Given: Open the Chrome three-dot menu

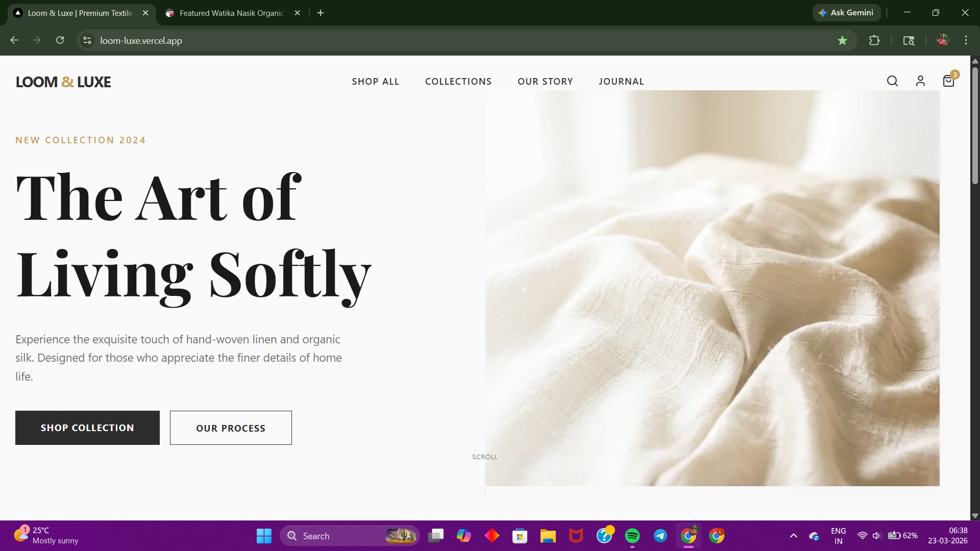Looking at the screenshot, I should 966,40.
